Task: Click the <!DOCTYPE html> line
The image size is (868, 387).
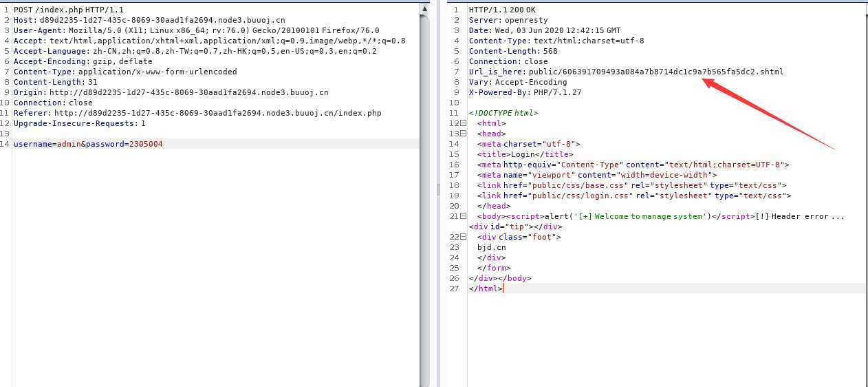Action: 503,113
